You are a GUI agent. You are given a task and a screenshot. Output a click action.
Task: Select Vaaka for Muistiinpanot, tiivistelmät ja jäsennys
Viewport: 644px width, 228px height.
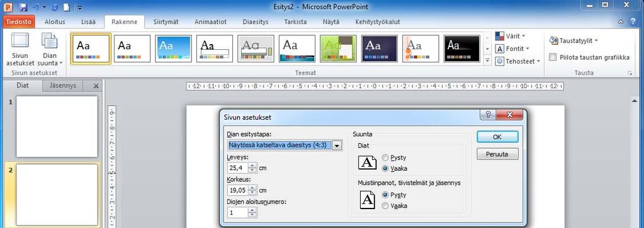[394, 206]
